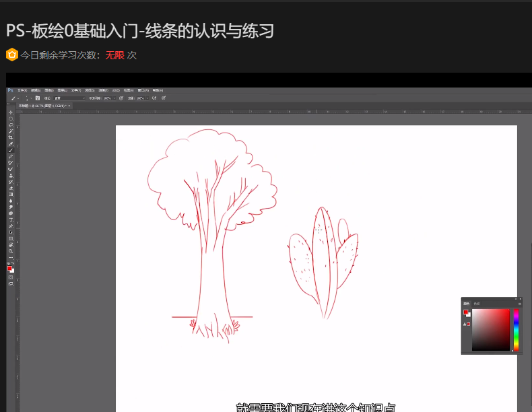Image resolution: width=532 pixels, height=412 pixels.
Task: Toggle pressure for size button
Action: (164, 98)
